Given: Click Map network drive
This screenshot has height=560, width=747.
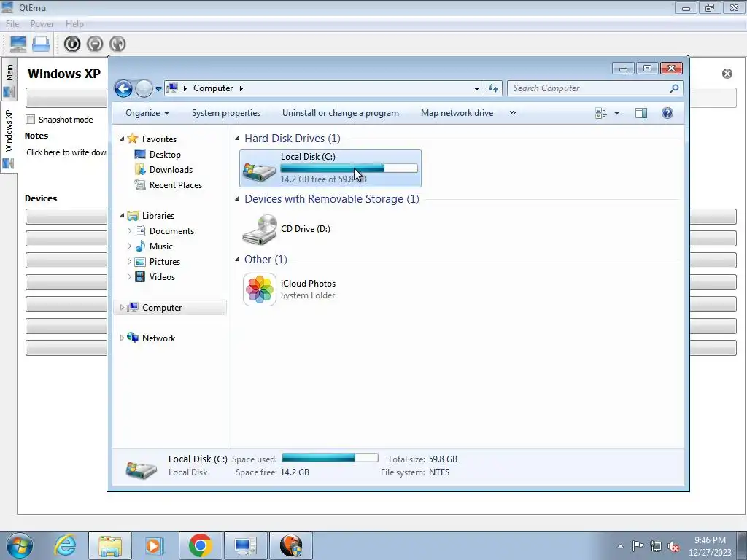Looking at the screenshot, I should [457, 113].
